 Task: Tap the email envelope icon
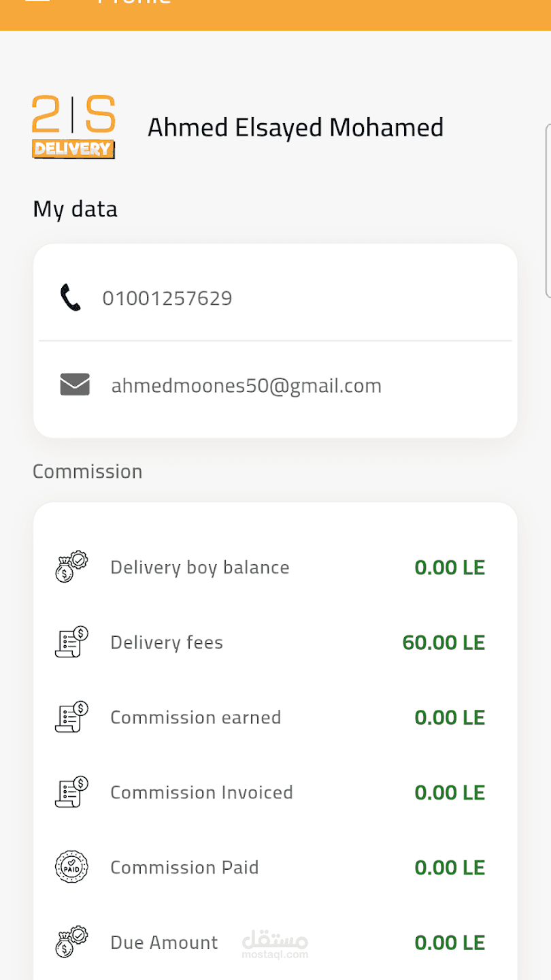coord(75,385)
